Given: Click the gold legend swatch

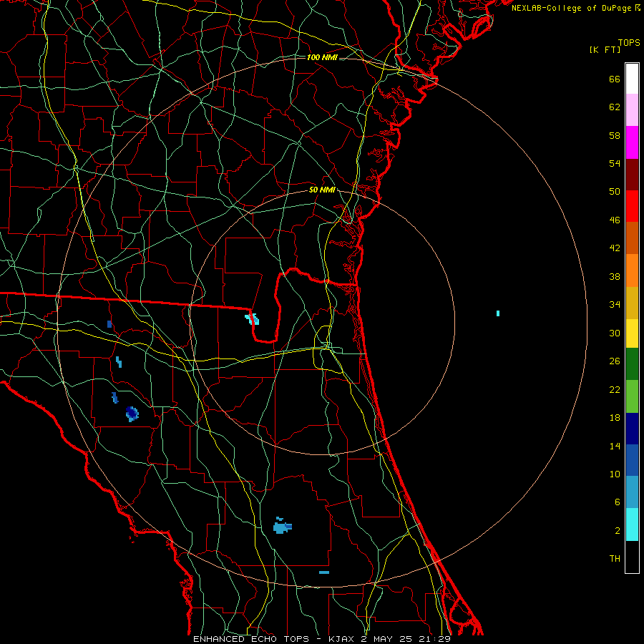Looking at the screenshot, I should pos(632,303).
